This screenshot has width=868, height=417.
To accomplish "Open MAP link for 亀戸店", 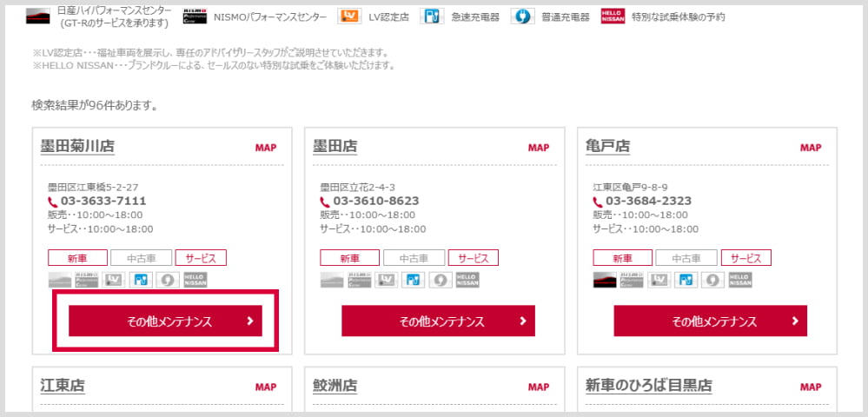I will 811,148.
